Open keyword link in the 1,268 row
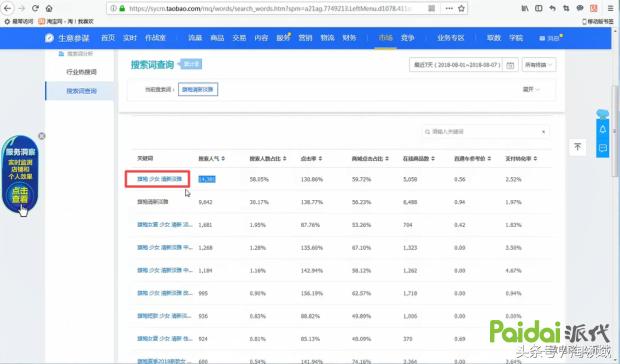This screenshot has height=364, width=620. point(164,247)
